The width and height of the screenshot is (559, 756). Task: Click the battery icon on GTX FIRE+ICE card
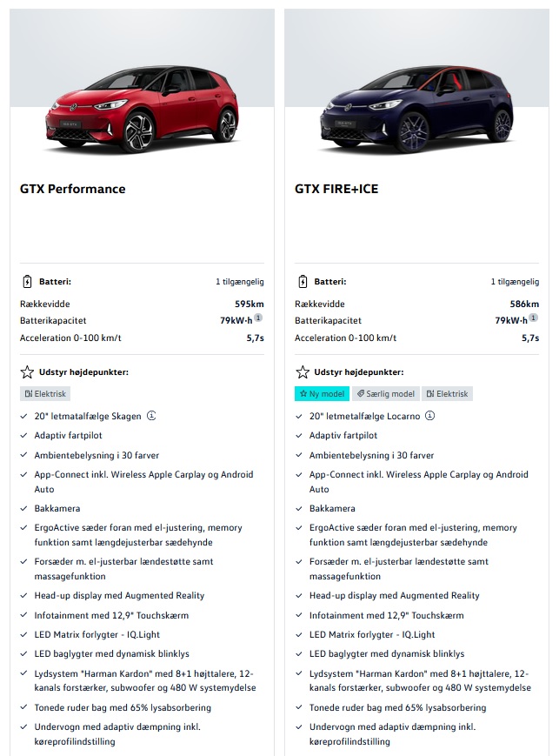302,282
